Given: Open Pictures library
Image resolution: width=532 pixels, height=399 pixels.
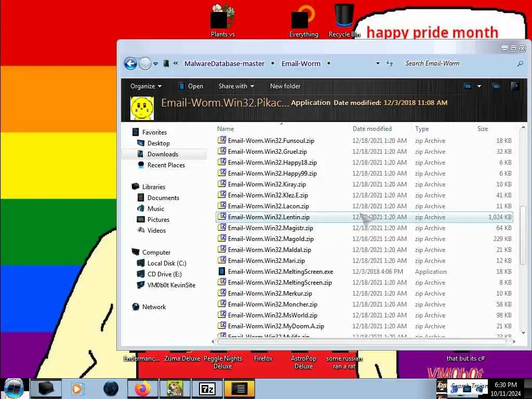Looking at the screenshot, I should [x=158, y=220].
